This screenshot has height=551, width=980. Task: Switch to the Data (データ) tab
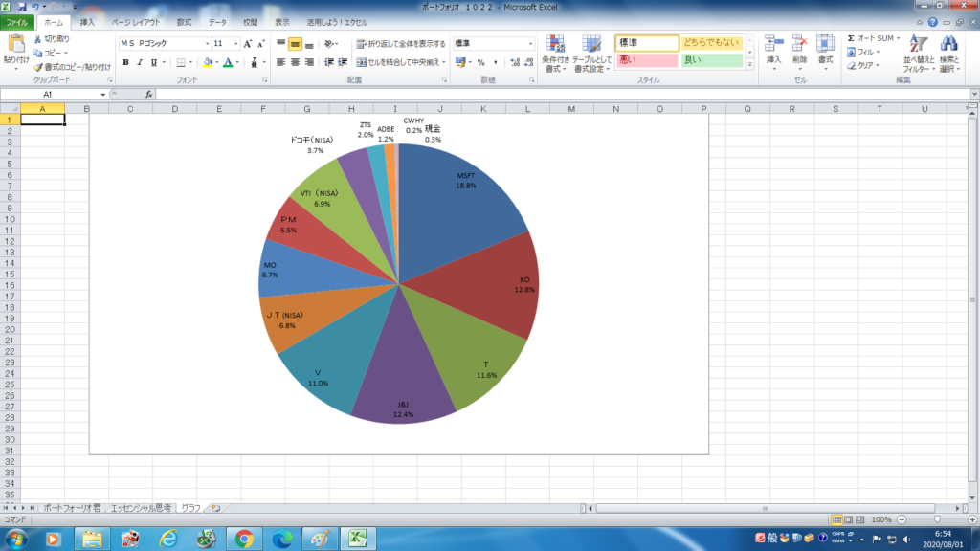(x=217, y=23)
